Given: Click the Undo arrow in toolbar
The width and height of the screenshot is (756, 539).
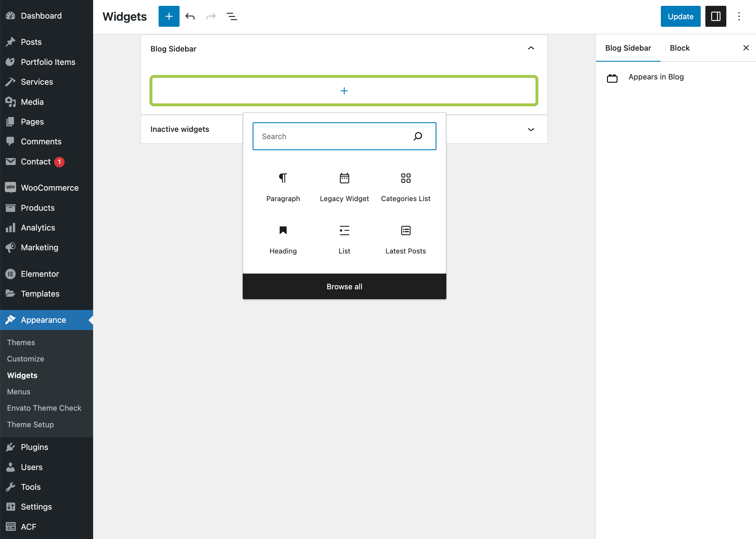Looking at the screenshot, I should pos(190,16).
